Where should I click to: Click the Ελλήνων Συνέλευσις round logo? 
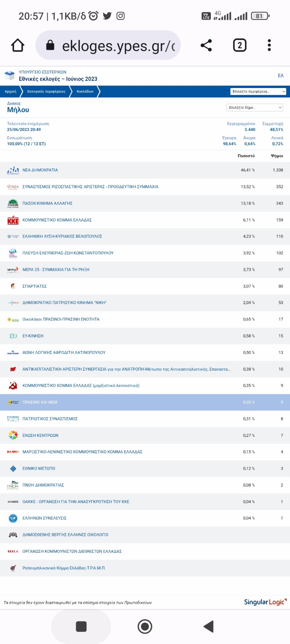click(13, 518)
